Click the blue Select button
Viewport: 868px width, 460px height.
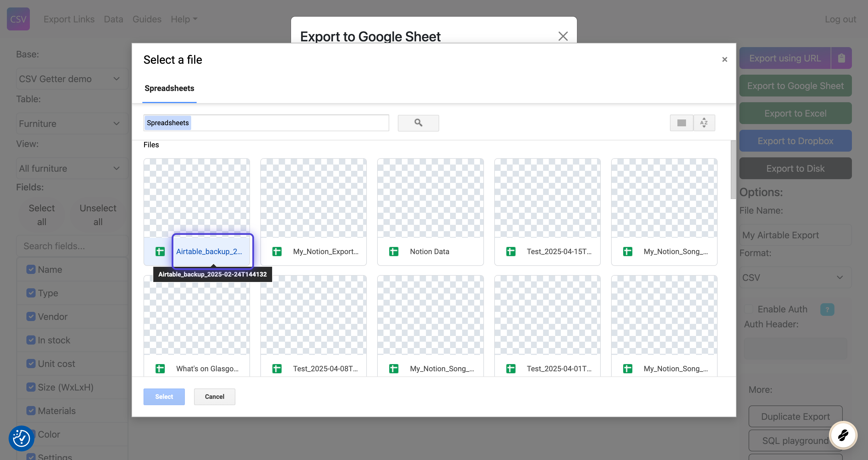[x=164, y=397]
